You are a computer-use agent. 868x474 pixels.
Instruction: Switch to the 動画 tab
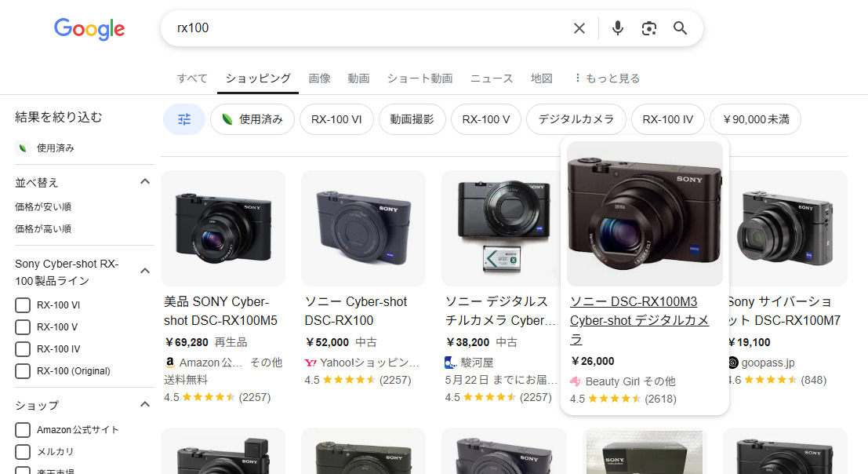[x=358, y=78]
